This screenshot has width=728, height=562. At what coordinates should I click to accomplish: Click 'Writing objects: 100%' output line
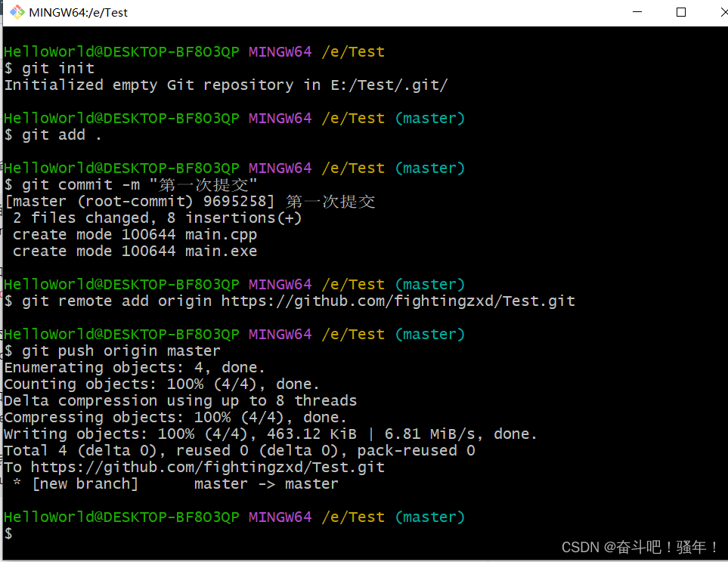[x=271, y=434]
